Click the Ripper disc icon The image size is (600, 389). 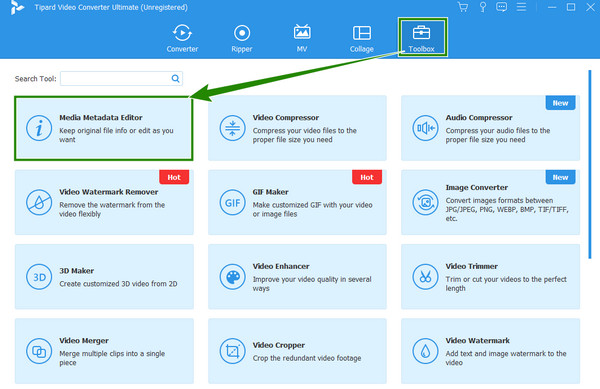[242, 33]
